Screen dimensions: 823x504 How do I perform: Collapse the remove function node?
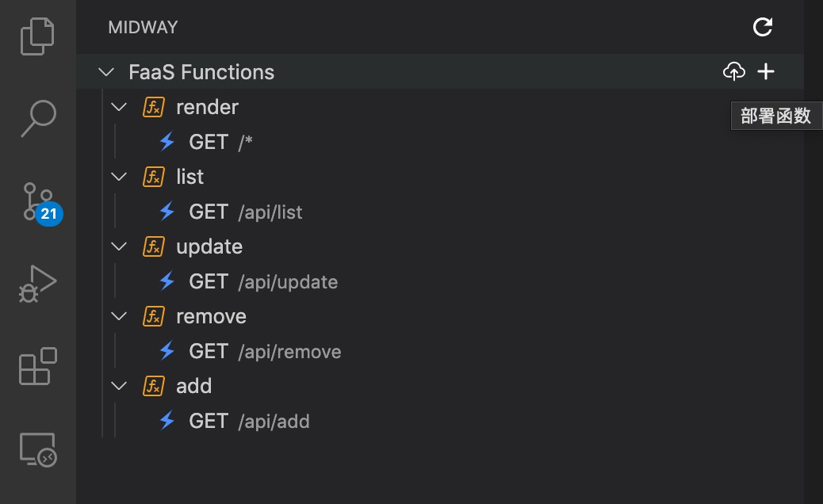coord(119,316)
